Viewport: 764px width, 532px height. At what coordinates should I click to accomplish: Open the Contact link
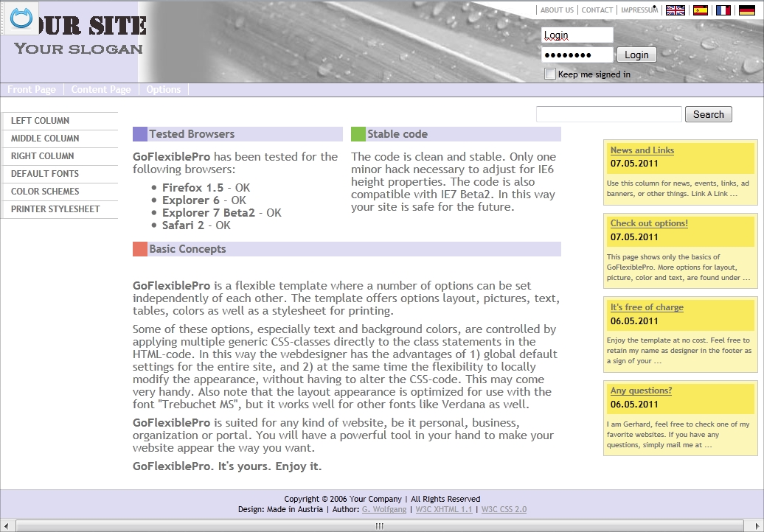597,10
